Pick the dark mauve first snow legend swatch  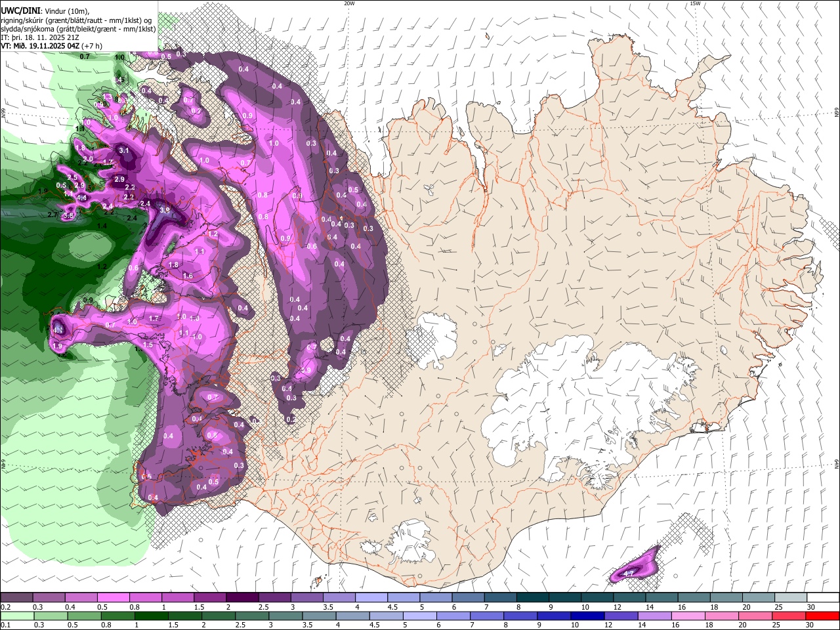(16, 598)
